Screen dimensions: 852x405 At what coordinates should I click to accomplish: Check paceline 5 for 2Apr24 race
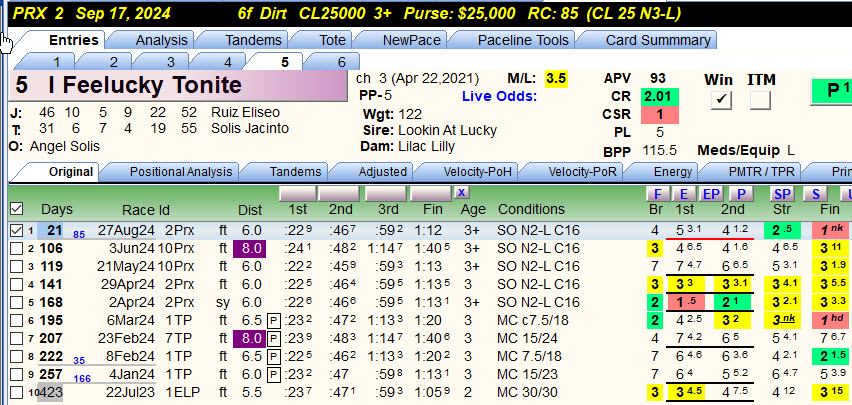pyautogui.click(x=17, y=303)
